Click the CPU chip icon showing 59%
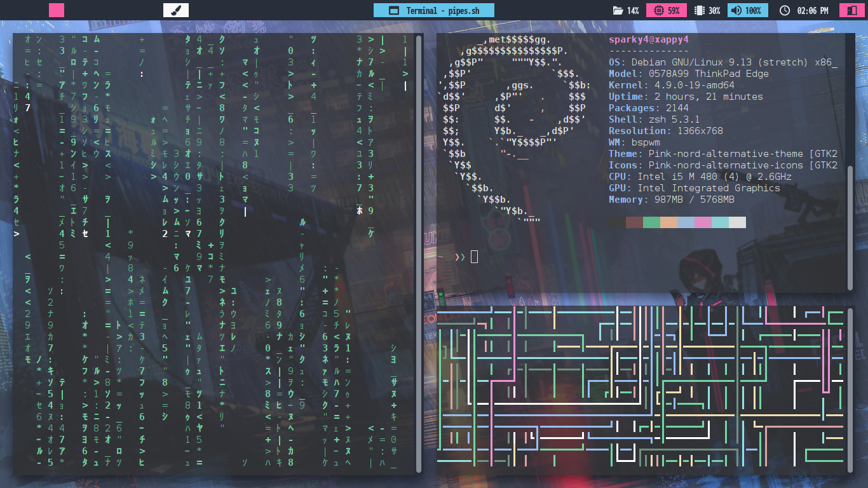This screenshot has width=868, height=488. pos(658,11)
